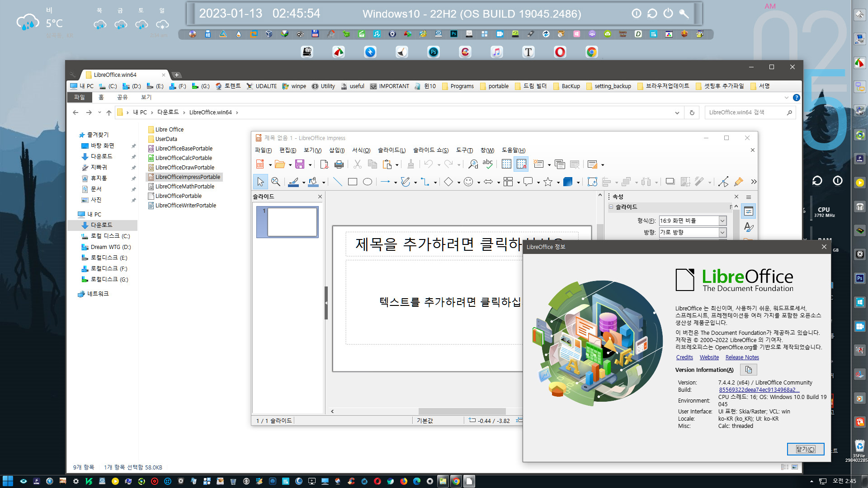Choose the Stars and Banners tool
868x488 pixels.
click(548, 182)
